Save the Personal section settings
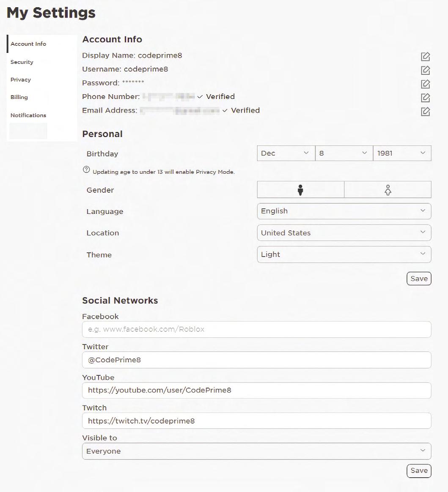Image resolution: width=448 pixels, height=492 pixels. (419, 279)
